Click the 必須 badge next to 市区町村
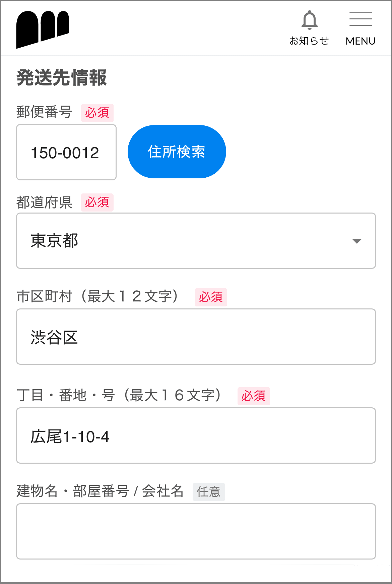The image size is (392, 584). [211, 297]
